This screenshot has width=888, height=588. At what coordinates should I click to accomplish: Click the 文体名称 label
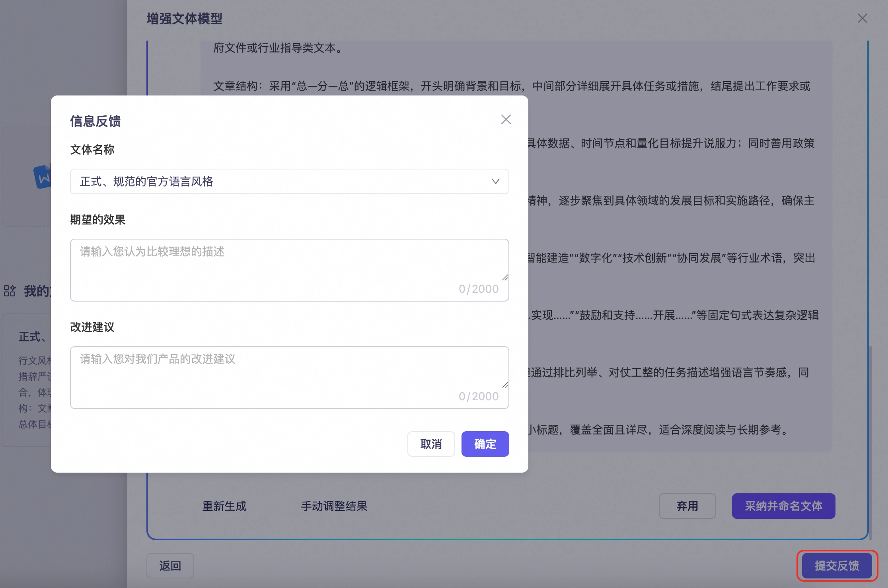pyautogui.click(x=92, y=150)
